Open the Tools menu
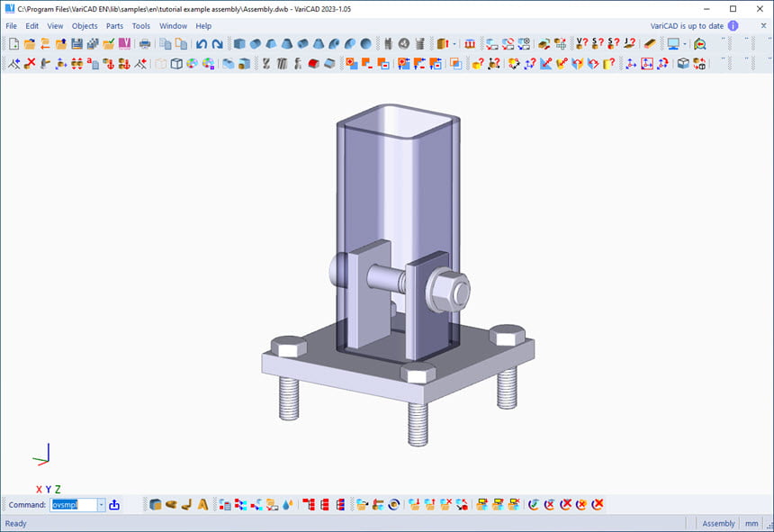Screen dimensions: 774x532 pos(141,26)
